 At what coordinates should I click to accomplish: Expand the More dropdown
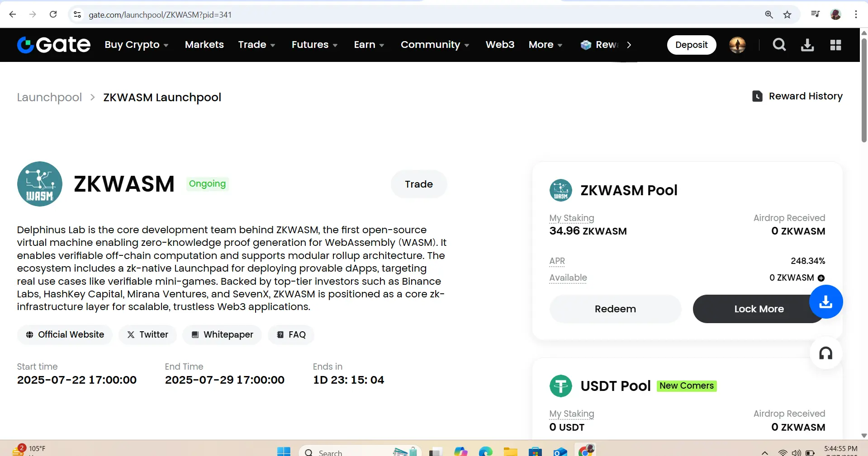pos(545,45)
